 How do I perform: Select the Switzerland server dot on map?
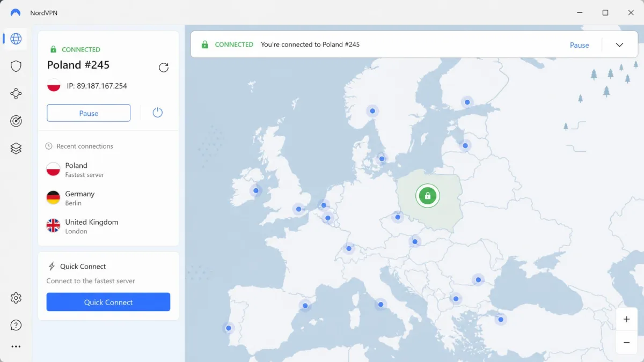[x=349, y=248]
